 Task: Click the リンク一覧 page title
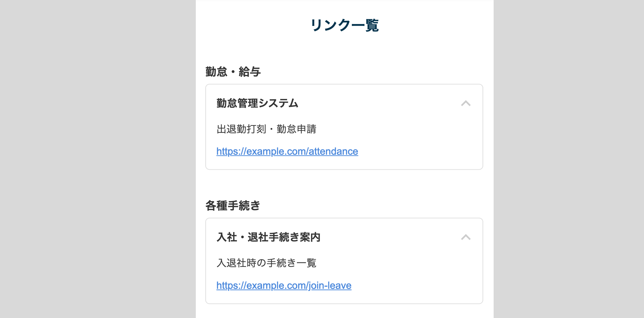click(344, 25)
